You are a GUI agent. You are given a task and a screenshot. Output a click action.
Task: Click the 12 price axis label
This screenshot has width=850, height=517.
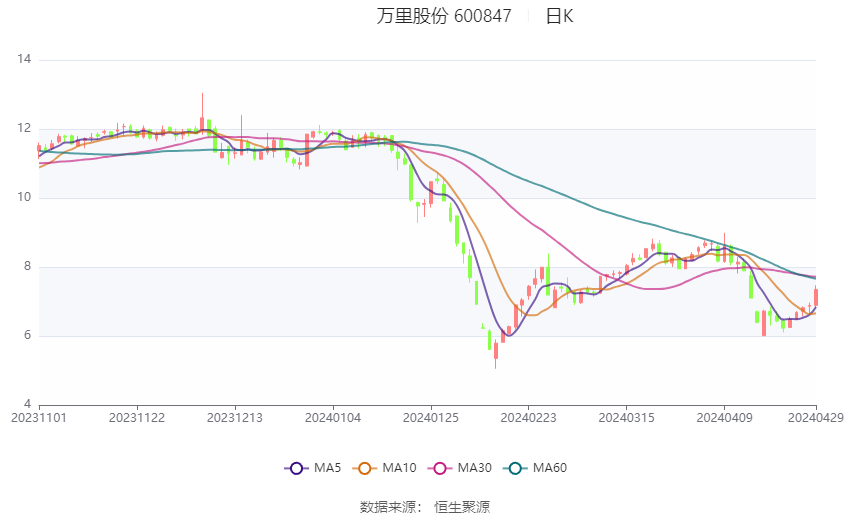tap(24, 128)
